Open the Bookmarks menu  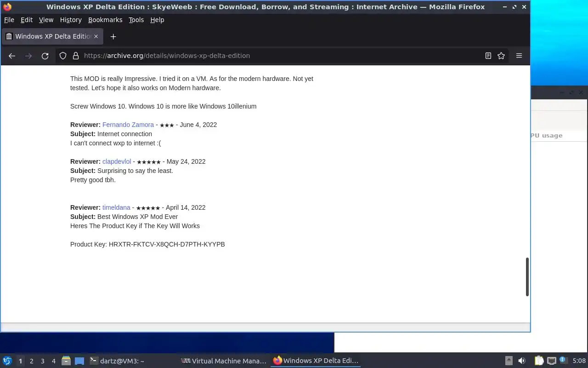(x=105, y=20)
